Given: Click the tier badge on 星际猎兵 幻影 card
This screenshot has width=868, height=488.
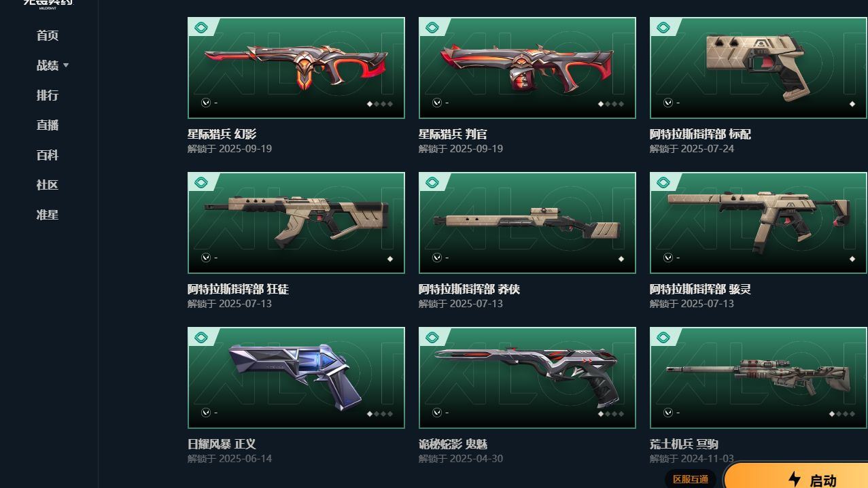Looking at the screenshot, I should point(201,28).
